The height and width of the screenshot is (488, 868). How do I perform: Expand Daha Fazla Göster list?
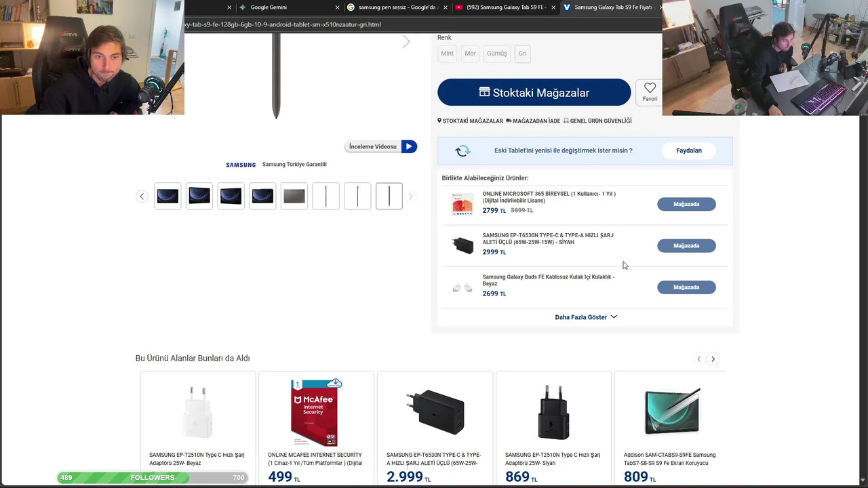pyautogui.click(x=586, y=317)
